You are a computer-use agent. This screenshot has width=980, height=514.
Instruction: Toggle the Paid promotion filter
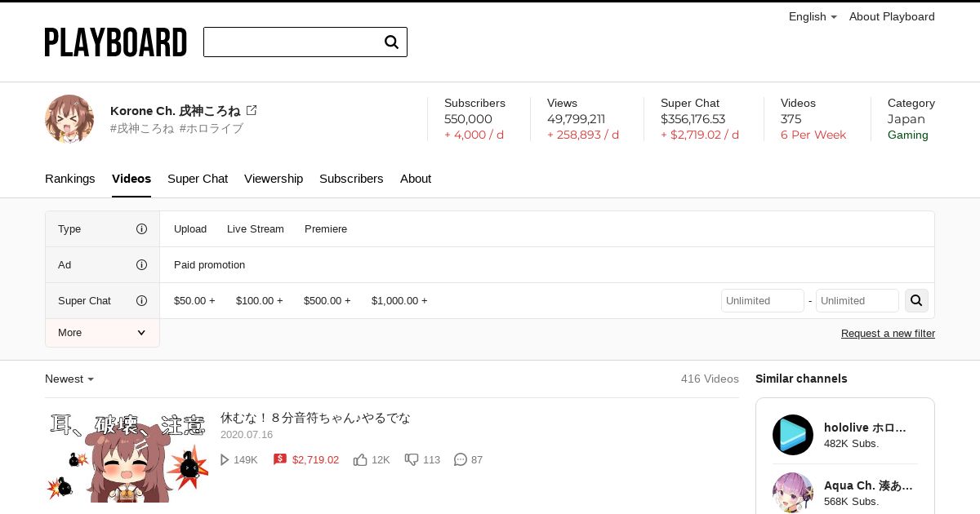209,265
